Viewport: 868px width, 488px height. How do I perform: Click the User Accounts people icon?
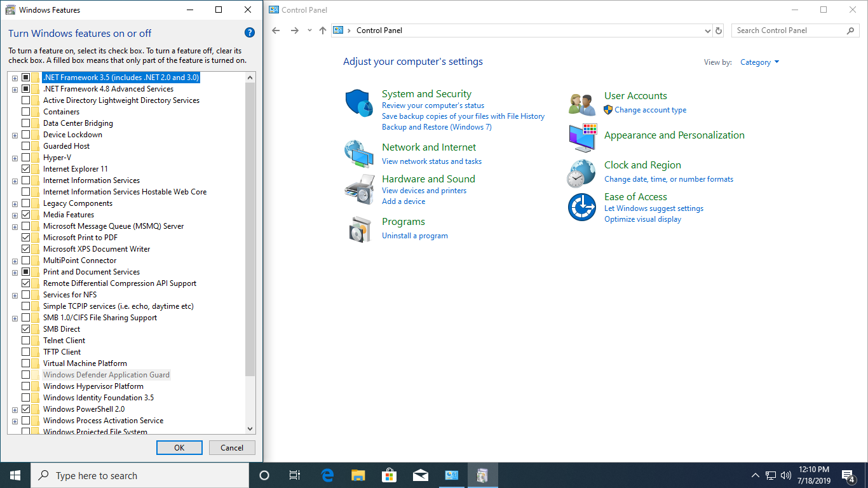581,104
